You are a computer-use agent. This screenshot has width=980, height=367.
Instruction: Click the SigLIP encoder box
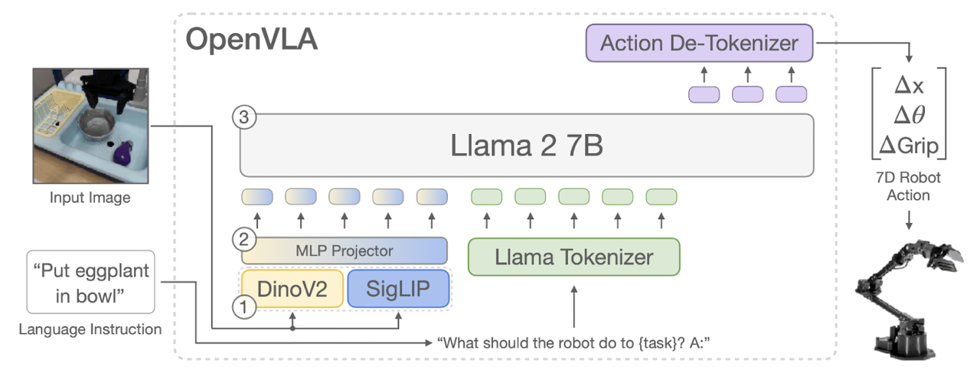coord(398,289)
